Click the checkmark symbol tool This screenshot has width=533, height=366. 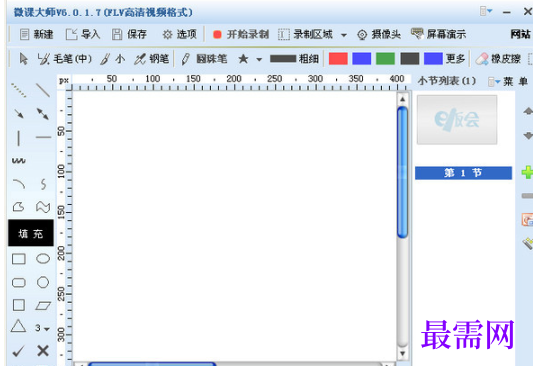click(x=18, y=351)
